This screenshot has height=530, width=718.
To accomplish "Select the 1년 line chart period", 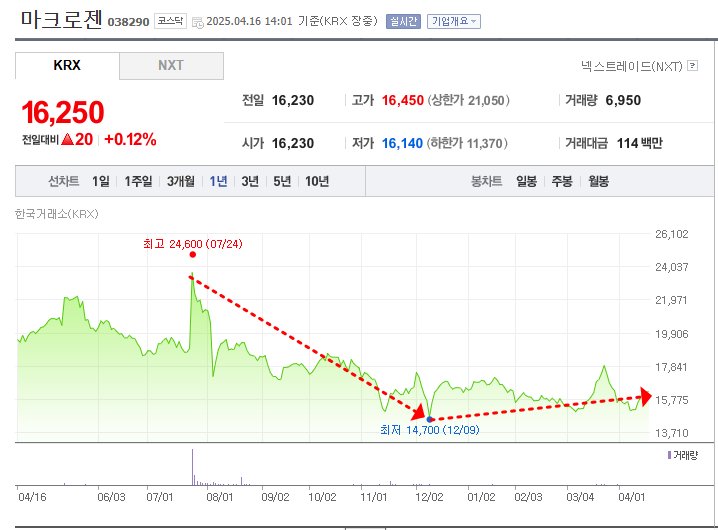I will point(218,181).
